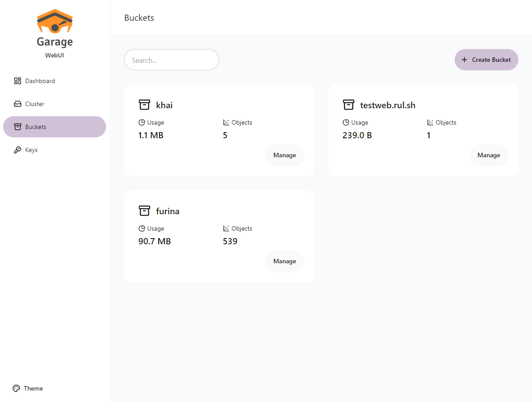Click the Theme palette icon

click(16, 388)
